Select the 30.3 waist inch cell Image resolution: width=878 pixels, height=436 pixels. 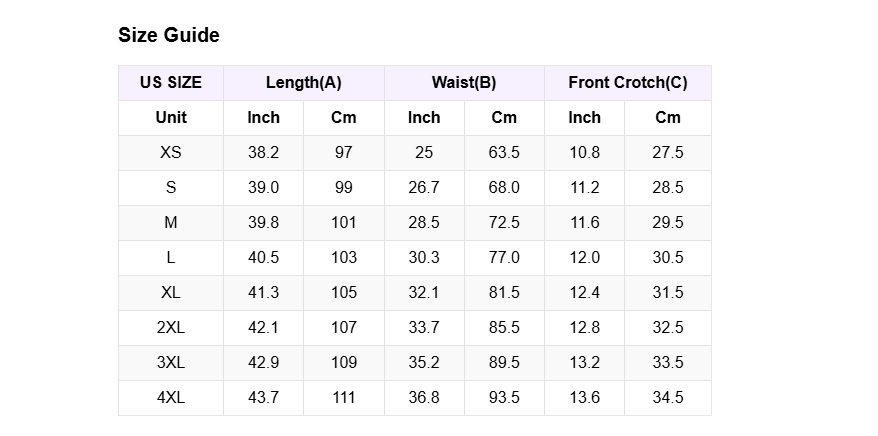click(x=424, y=258)
